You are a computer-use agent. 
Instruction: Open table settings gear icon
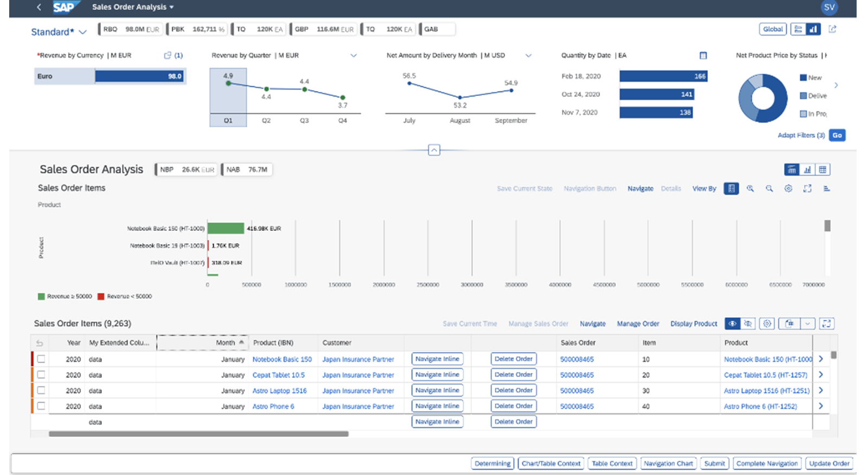coord(767,324)
